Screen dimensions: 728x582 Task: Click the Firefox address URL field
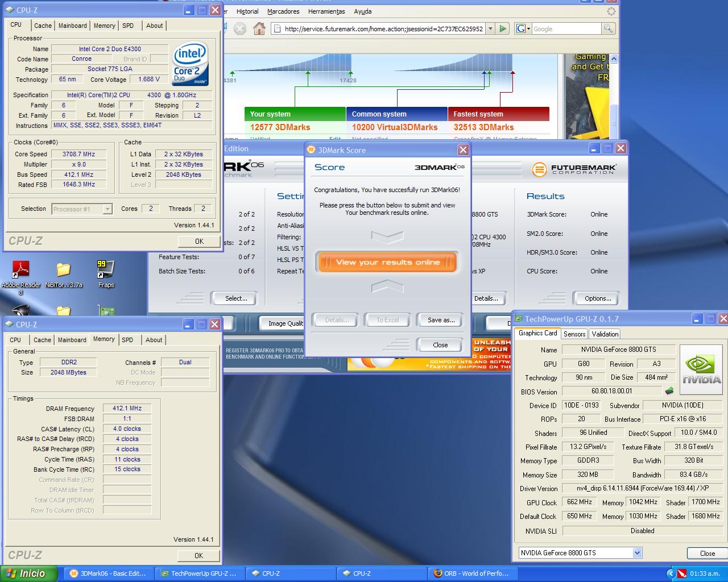(x=384, y=28)
